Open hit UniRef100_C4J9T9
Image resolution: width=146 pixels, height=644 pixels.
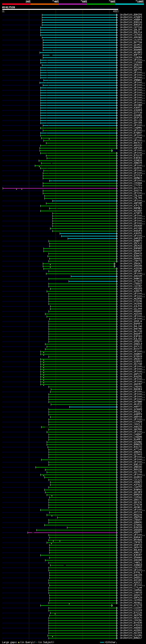pyautogui.click(x=131, y=40)
